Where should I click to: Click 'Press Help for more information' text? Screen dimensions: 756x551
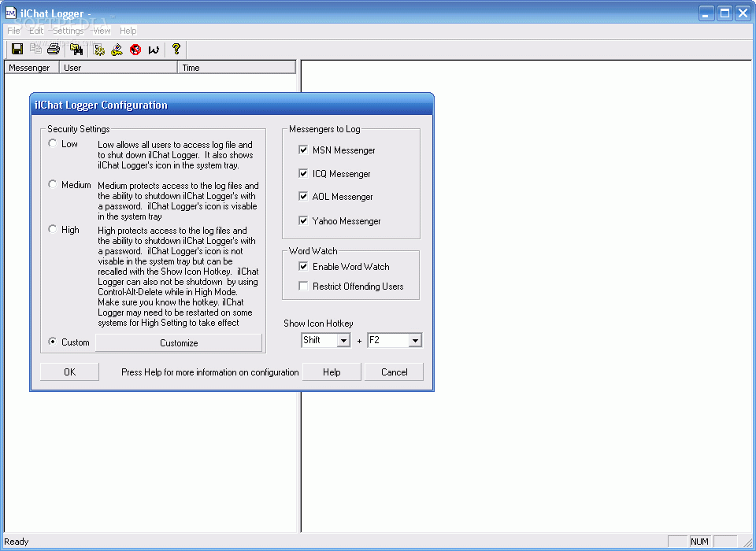click(209, 372)
